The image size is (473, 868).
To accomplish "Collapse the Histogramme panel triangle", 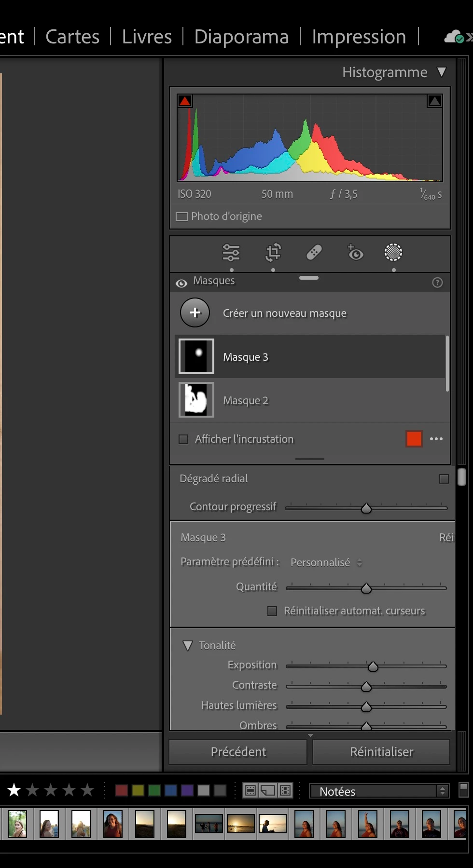I will tap(441, 72).
